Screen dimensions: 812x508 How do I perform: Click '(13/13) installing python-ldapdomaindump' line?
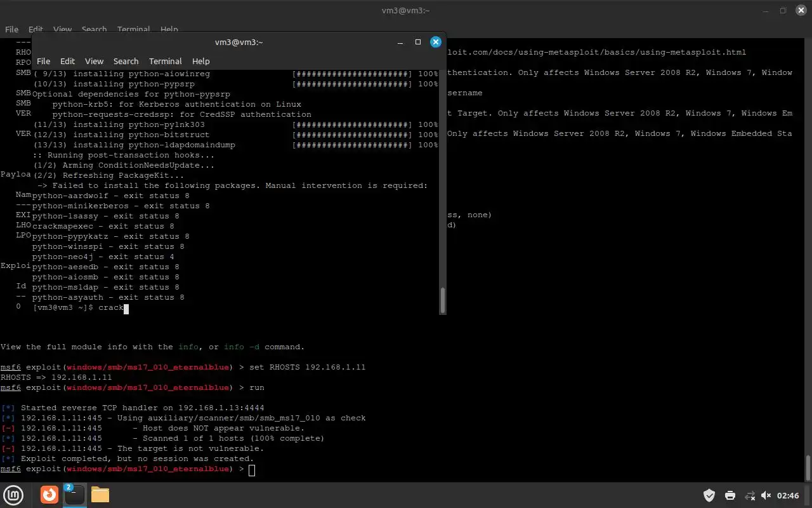tap(235, 145)
